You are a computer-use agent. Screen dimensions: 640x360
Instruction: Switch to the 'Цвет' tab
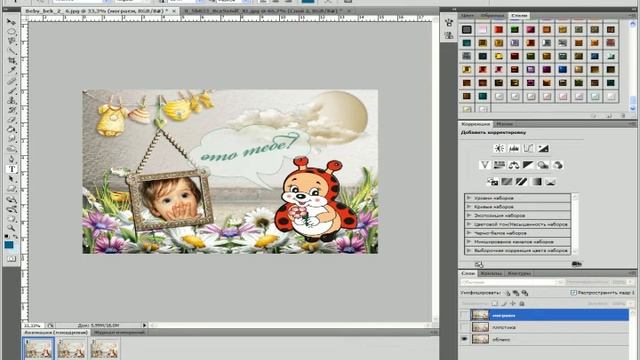point(468,16)
